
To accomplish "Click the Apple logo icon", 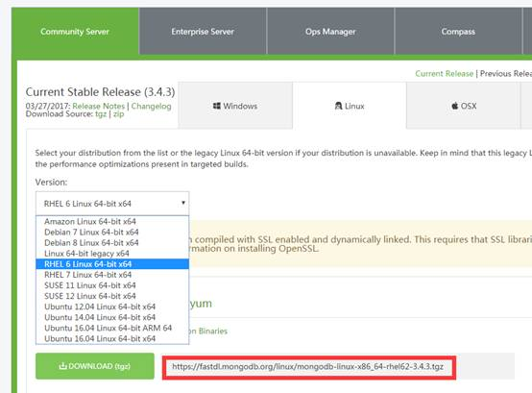I will [x=454, y=106].
